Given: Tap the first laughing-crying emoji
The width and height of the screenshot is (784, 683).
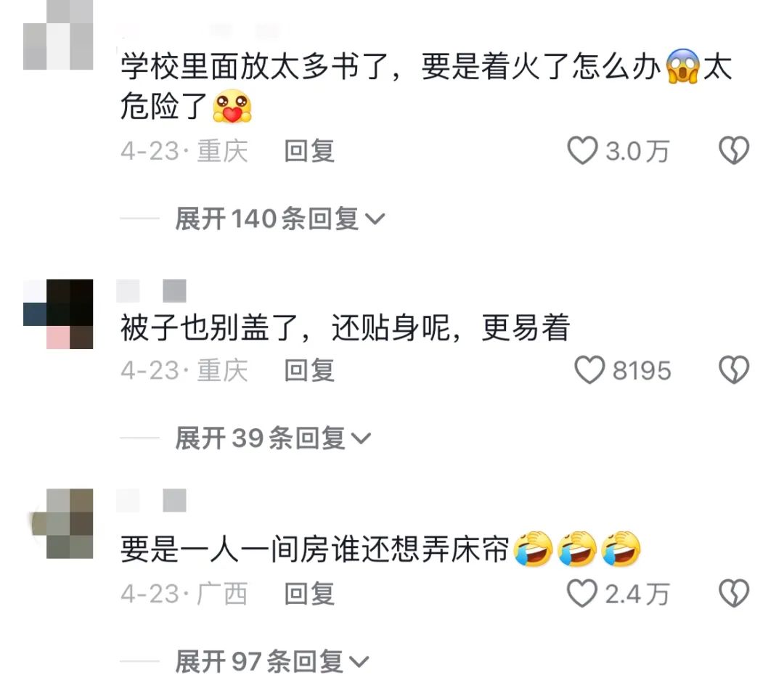Looking at the screenshot, I should coord(534,549).
